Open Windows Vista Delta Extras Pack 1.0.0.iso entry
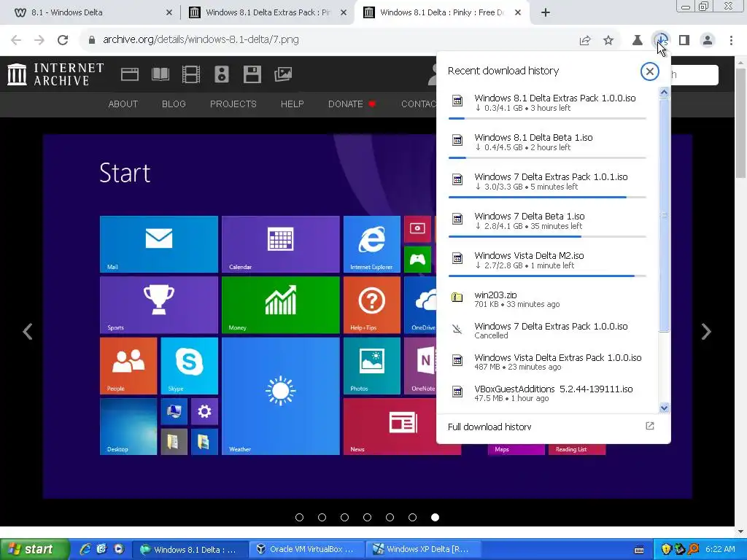This screenshot has width=747, height=560. coord(547,362)
